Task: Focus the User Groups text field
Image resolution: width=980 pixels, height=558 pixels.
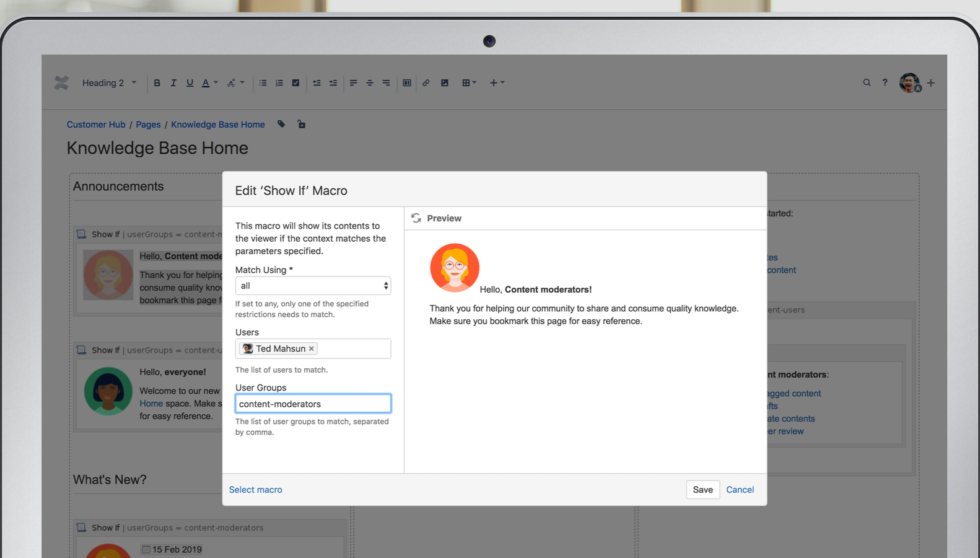Action: (x=313, y=404)
